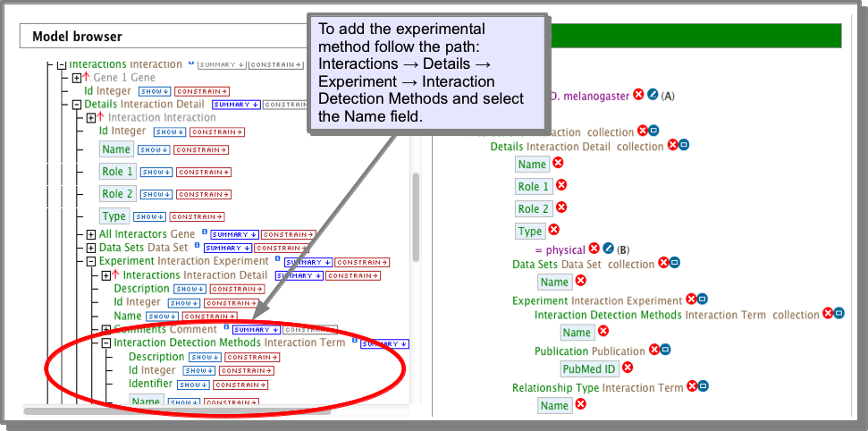This screenshot has height=431, width=868.
Task: Constrain Name under Experiment Interaction Experiment
Action: point(210,317)
